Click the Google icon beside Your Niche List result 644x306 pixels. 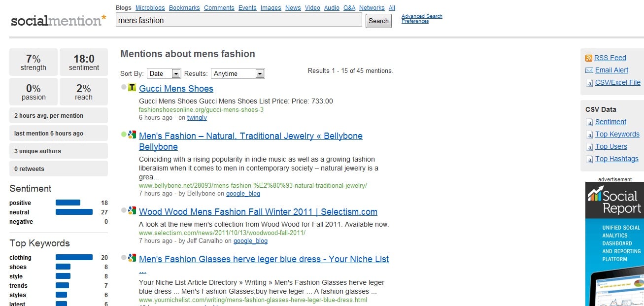pos(132,258)
